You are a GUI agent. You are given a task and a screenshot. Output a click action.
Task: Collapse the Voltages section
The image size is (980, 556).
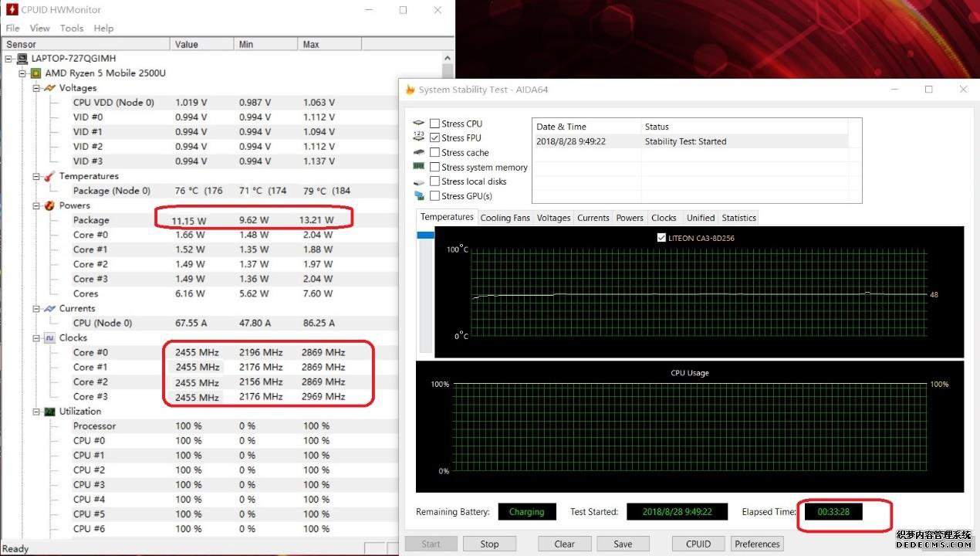(x=36, y=88)
